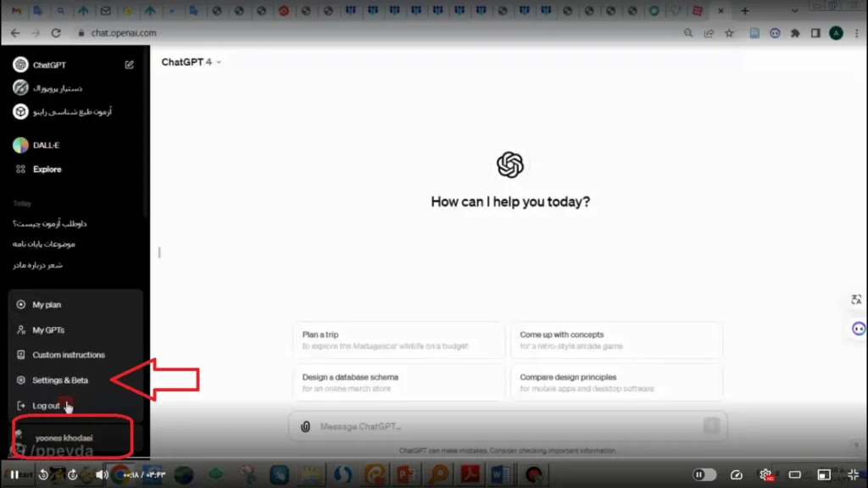Pause the video playback
Screen dimensions: 868x488
click(x=14, y=474)
